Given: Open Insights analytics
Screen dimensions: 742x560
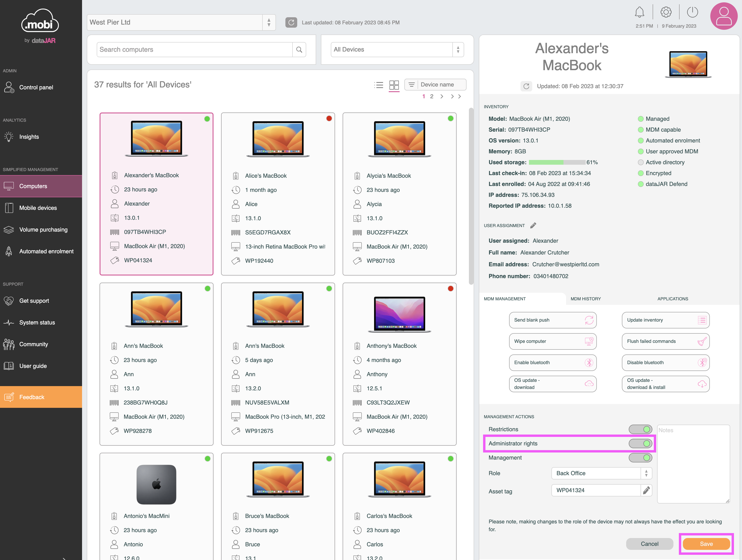Looking at the screenshot, I should click(41, 137).
